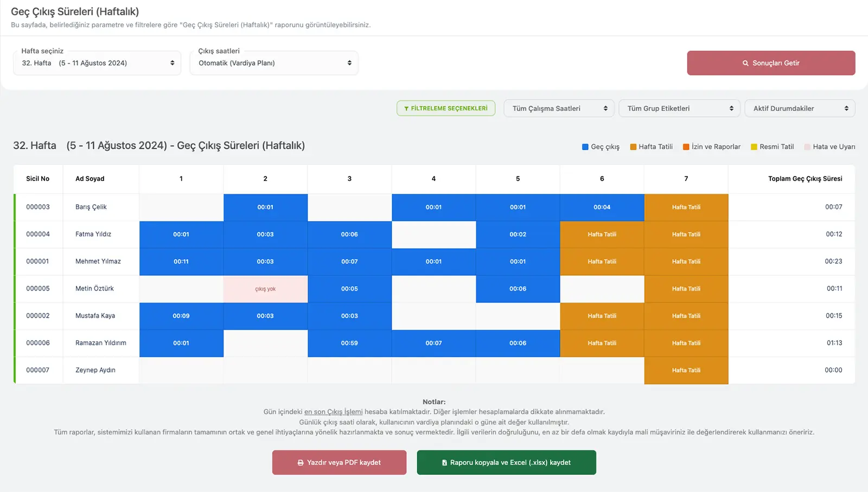This screenshot has height=492, width=868.
Task: Expand the Tüm Çalışma Saatleri dropdown
Action: [x=559, y=109]
